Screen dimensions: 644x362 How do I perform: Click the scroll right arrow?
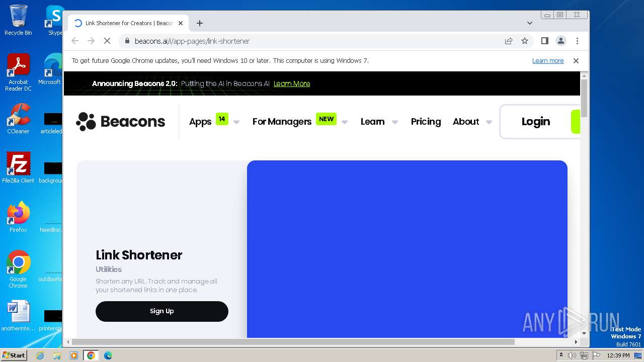tap(576, 342)
